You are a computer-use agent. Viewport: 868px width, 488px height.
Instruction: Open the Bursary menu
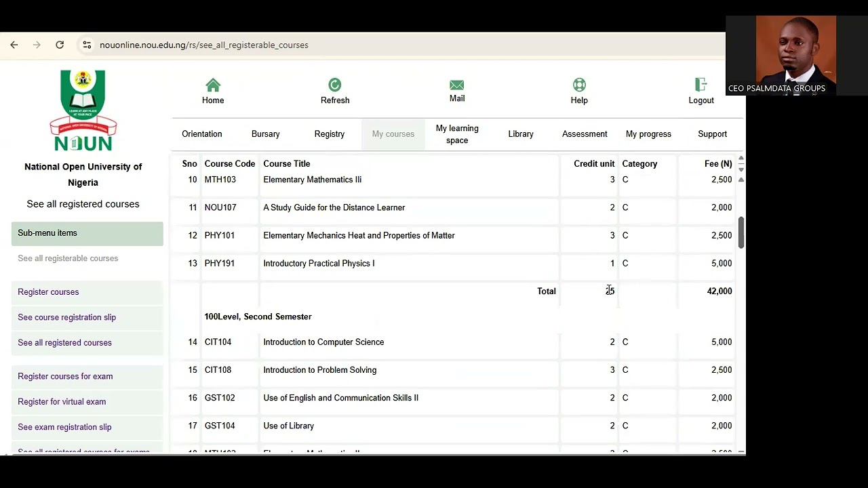pyautogui.click(x=266, y=134)
